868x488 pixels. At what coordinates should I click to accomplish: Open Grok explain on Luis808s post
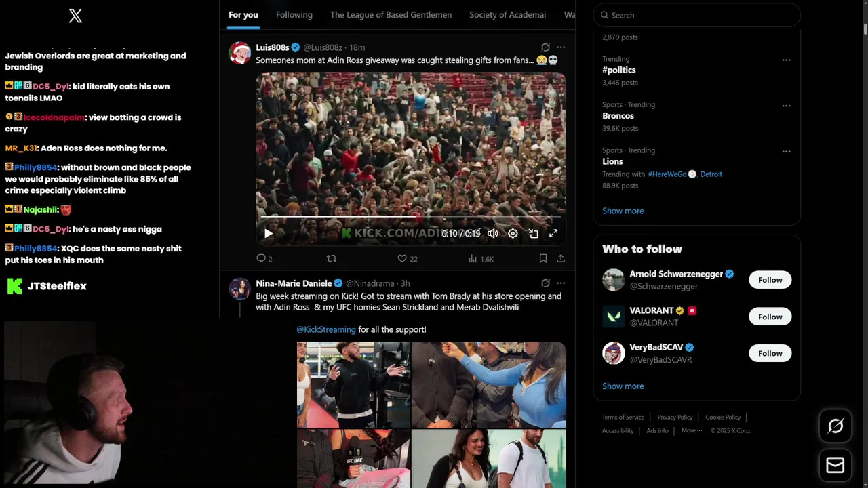point(545,47)
